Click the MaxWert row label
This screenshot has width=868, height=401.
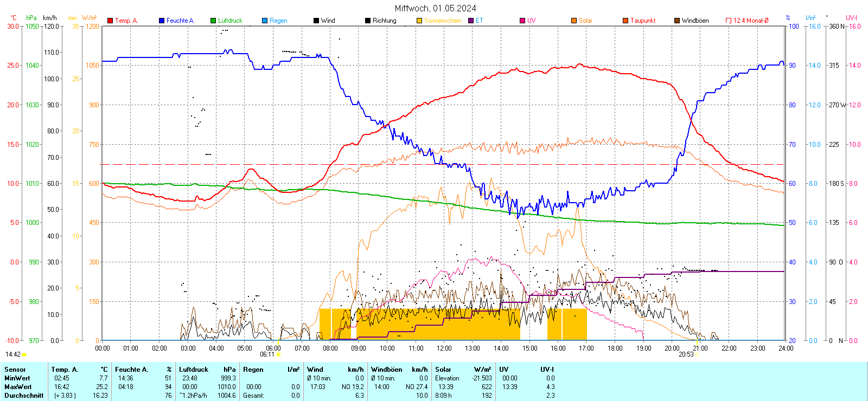pos(18,387)
